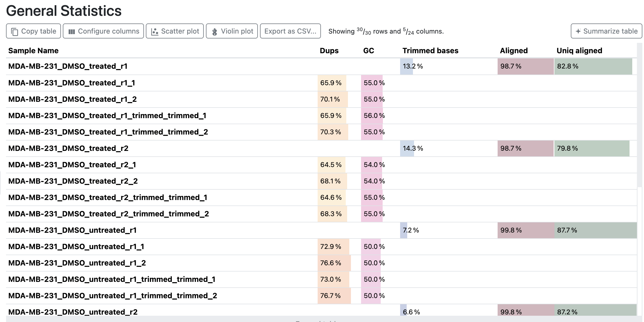Image resolution: width=644 pixels, height=322 pixels.
Task: Click the Configure columns icon
Action: 72,32
